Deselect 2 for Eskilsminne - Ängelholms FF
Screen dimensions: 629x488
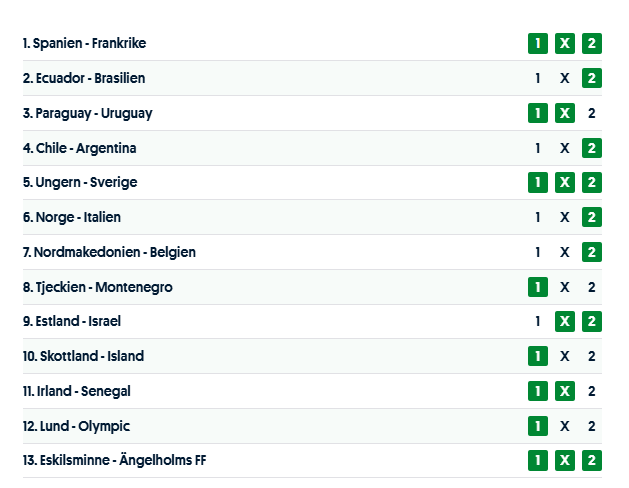pos(592,460)
